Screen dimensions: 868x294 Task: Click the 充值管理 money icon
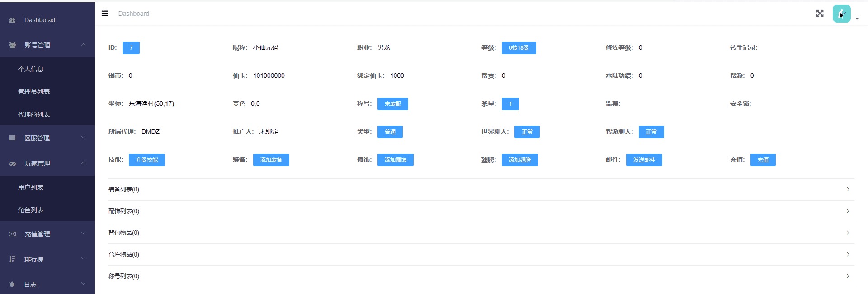pyautogui.click(x=12, y=234)
